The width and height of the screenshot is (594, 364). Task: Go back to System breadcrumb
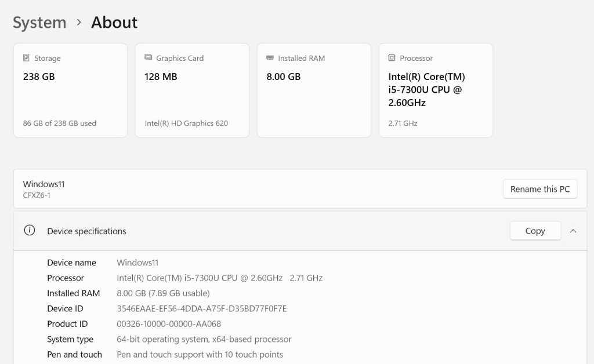coord(39,23)
